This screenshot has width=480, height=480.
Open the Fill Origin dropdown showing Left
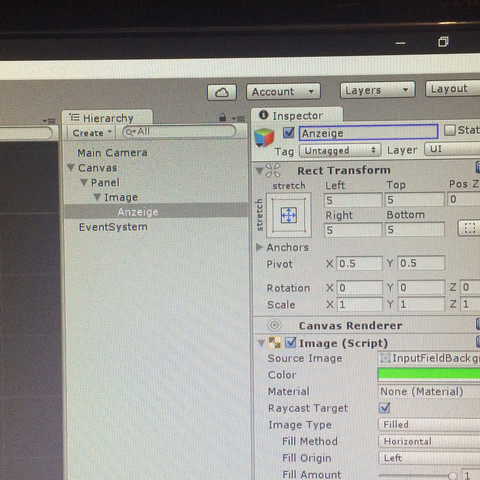[429, 458]
